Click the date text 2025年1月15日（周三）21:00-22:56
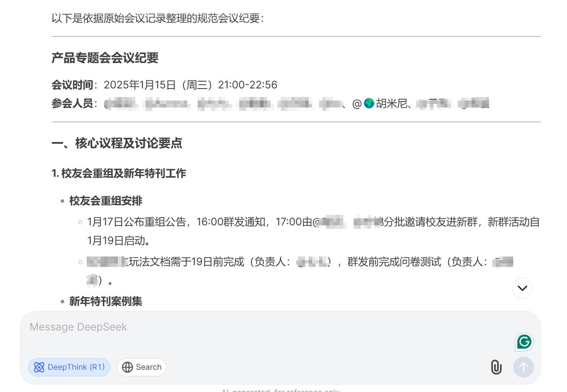Screen dimensions: 567x392 [190, 85]
